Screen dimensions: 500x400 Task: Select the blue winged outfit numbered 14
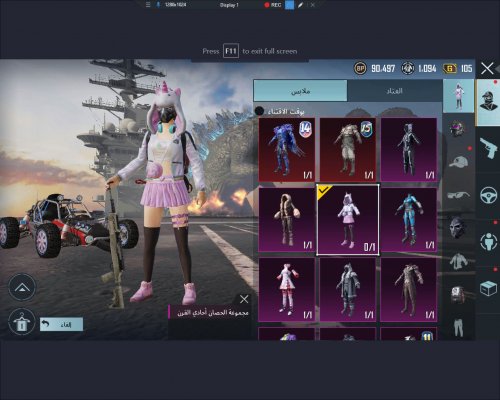point(287,150)
